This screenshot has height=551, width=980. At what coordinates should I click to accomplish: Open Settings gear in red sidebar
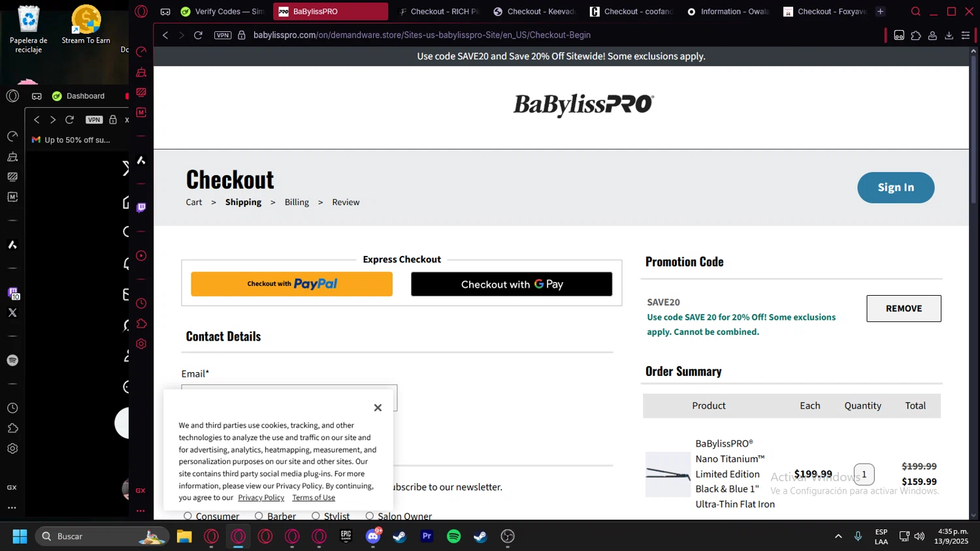point(141,344)
